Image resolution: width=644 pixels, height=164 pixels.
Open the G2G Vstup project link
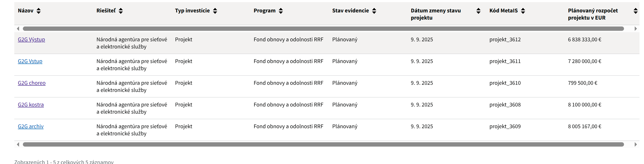click(x=30, y=61)
